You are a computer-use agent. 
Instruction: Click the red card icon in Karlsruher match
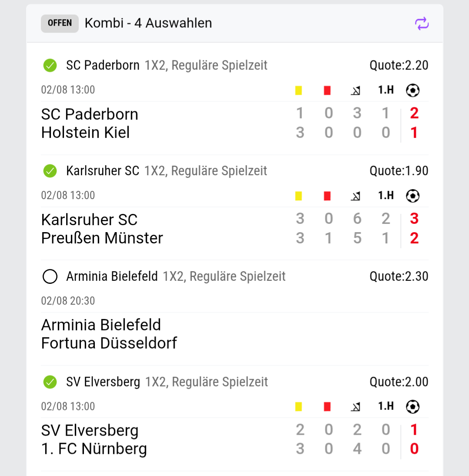(x=327, y=196)
